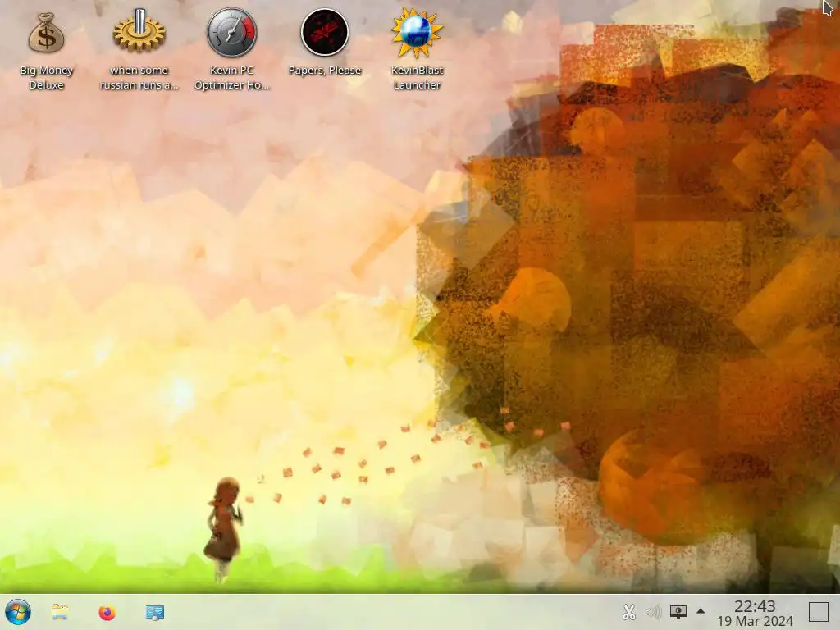Viewport: 840px width, 630px height.
Task: Open the volume speaker tray icon
Action: 653,612
